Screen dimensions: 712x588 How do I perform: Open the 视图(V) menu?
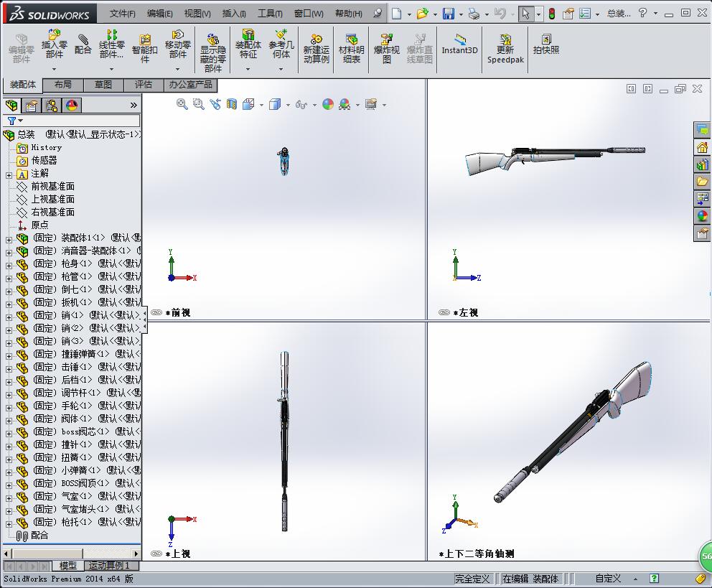pyautogui.click(x=197, y=14)
